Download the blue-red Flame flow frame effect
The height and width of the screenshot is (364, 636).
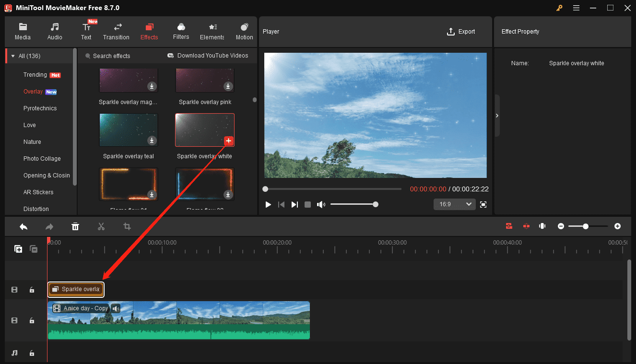(x=228, y=194)
